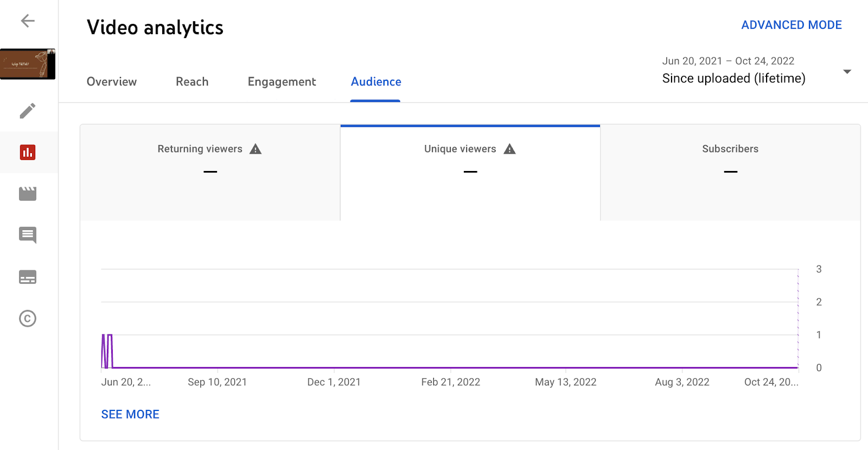Click the back arrow icon
This screenshot has height=450, width=868.
point(28,21)
